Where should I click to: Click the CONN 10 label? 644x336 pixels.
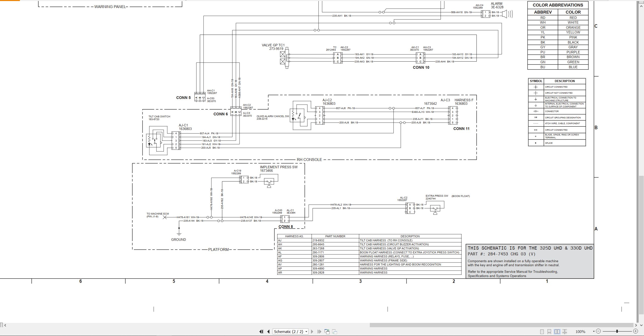[421, 68]
